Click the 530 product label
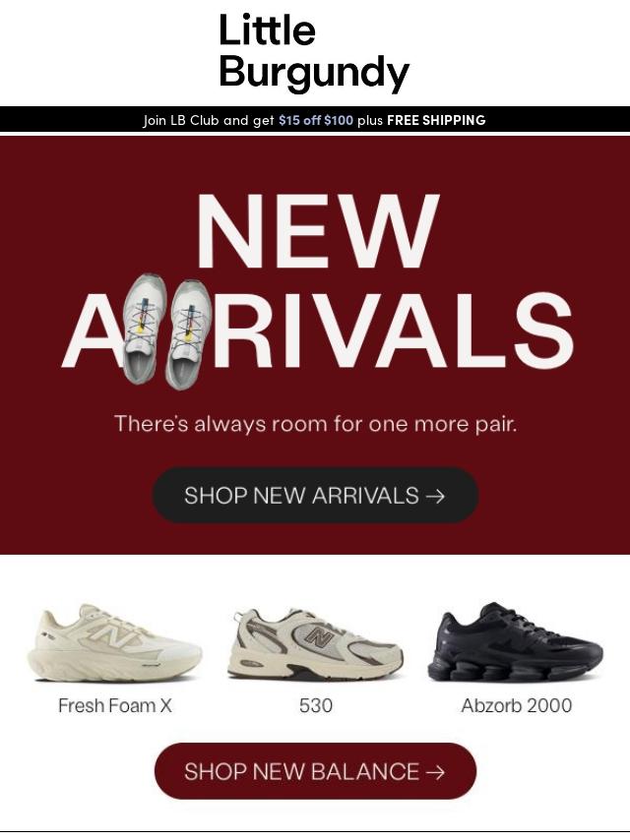This screenshot has width=630, height=840. click(x=315, y=705)
